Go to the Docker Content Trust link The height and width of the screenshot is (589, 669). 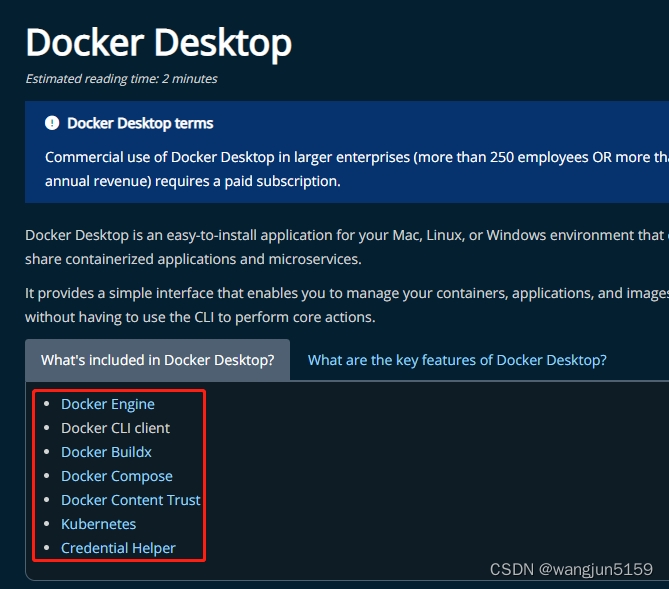pos(130,500)
